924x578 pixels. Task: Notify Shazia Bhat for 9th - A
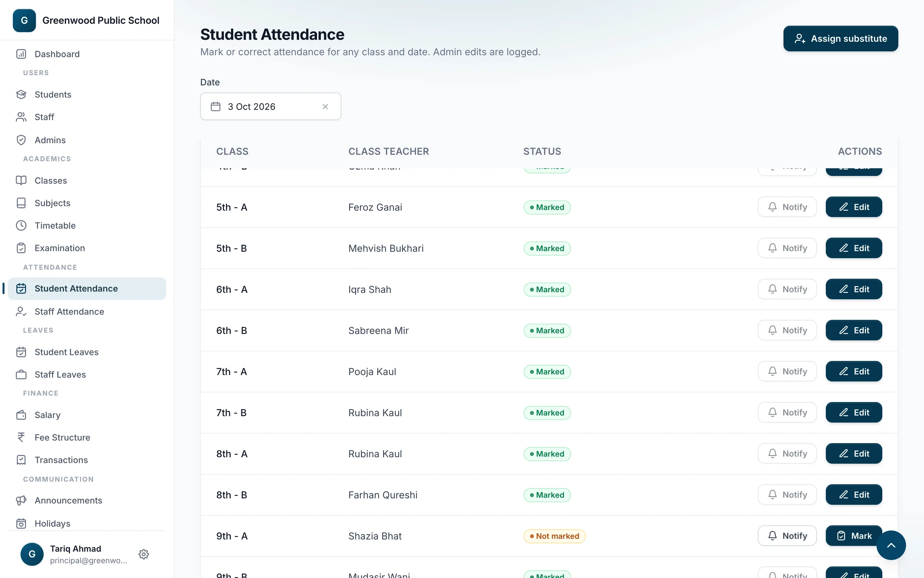[787, 536]
